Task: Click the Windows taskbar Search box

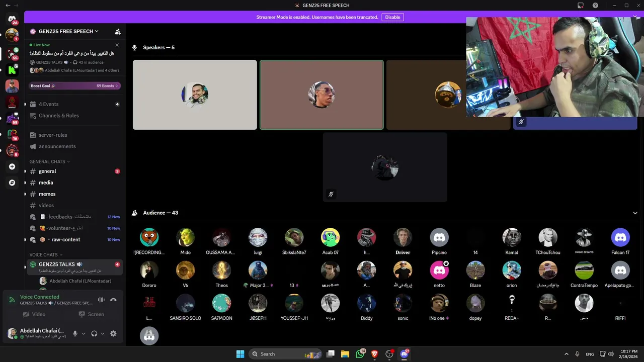Action: tap(285, 354)
